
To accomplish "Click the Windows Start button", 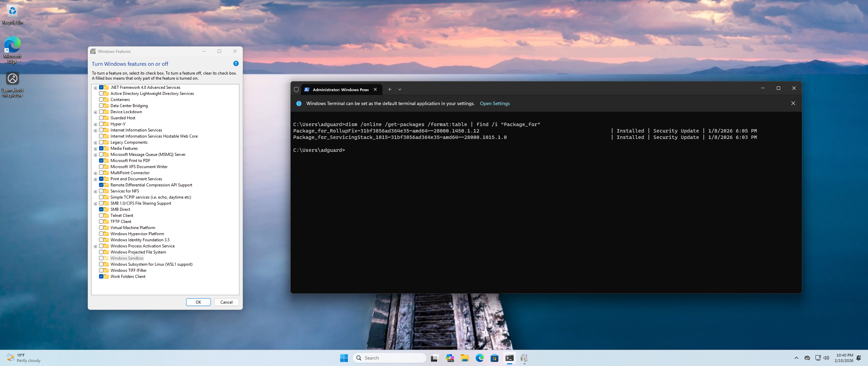I will (344, 358).
